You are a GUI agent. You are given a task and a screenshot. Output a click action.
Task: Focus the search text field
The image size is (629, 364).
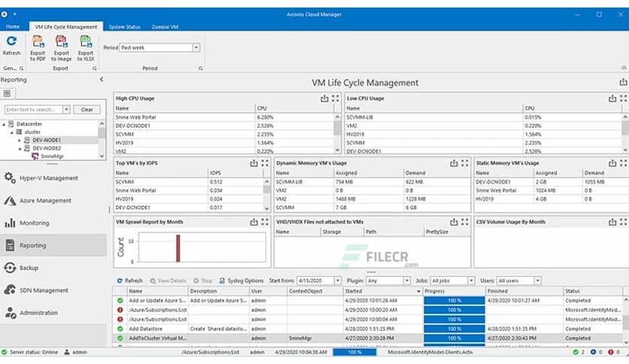(33, 110)
